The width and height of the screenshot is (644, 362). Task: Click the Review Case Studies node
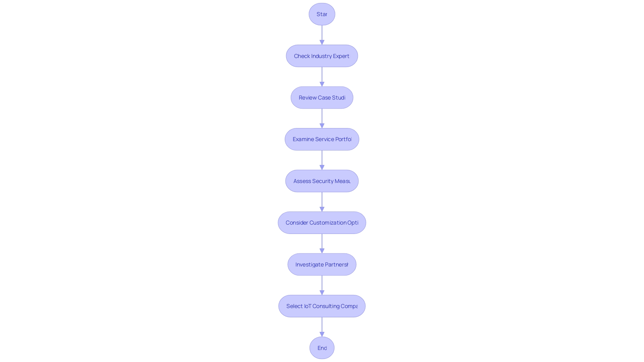click(322, 97)
